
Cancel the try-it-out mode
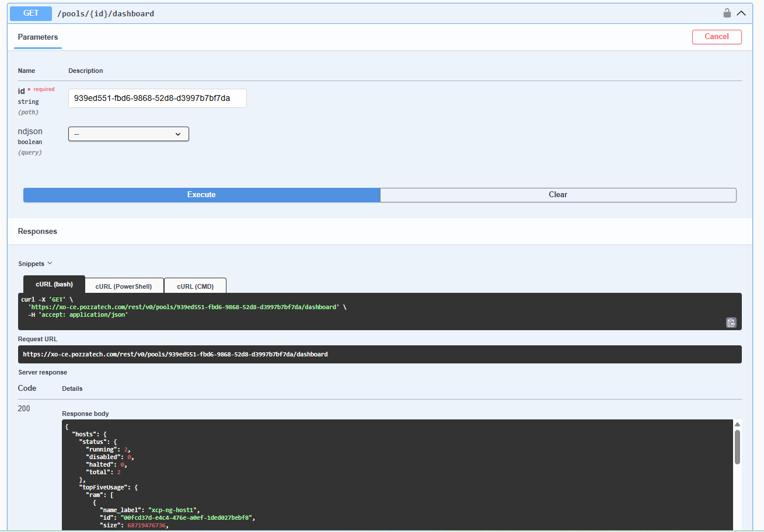[717, 36]
